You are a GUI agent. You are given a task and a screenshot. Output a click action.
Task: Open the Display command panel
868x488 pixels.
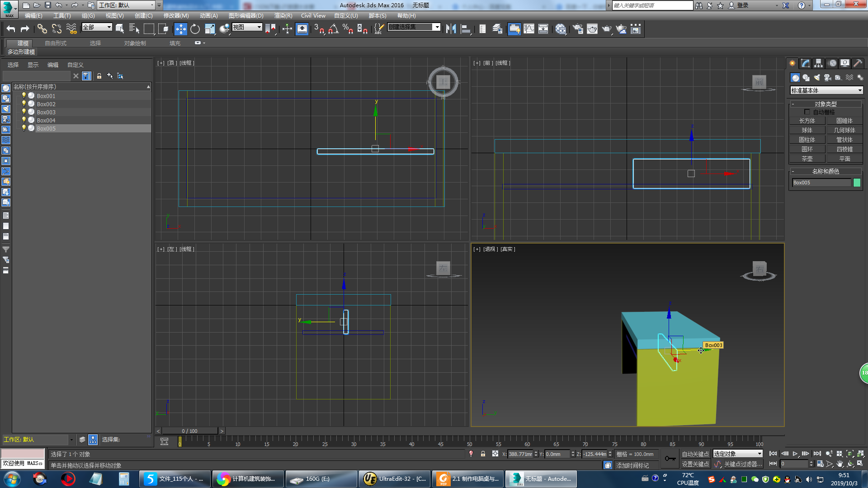click(845, 63)
